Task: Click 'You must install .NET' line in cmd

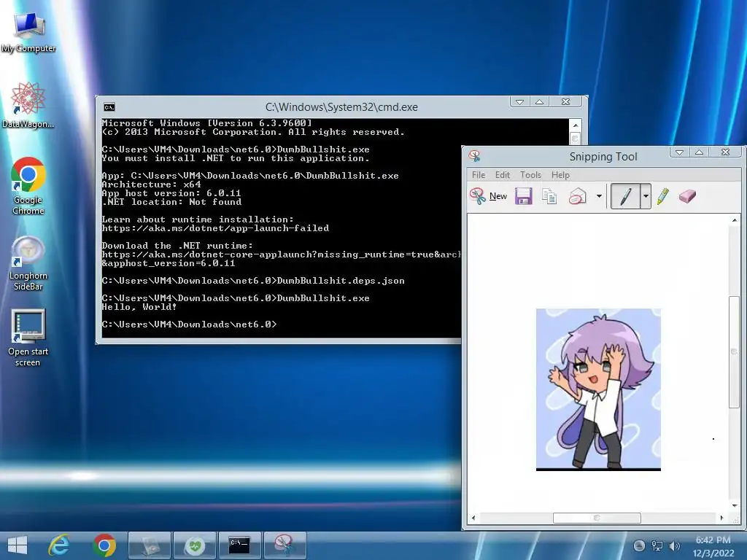Action: 236,158
